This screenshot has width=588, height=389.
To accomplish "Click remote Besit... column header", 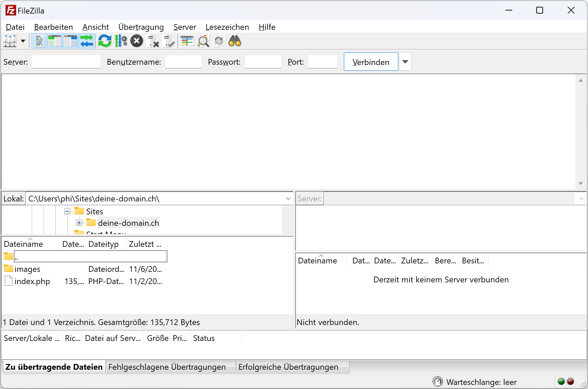I will 474,261.
